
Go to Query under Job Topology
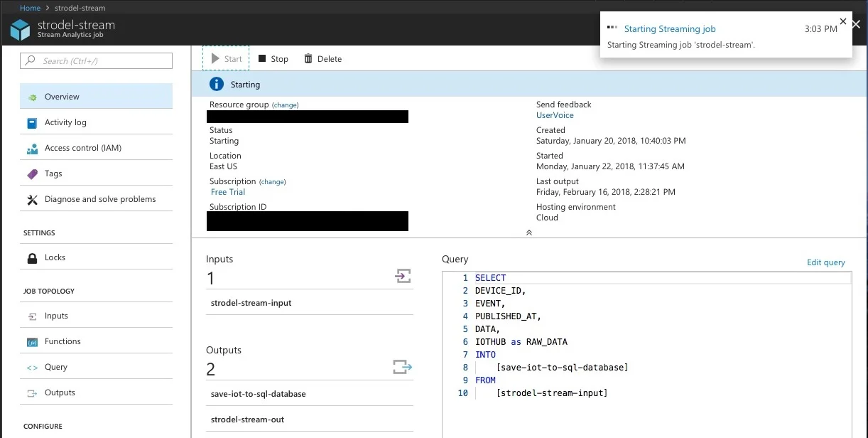(x=96, y=367)
